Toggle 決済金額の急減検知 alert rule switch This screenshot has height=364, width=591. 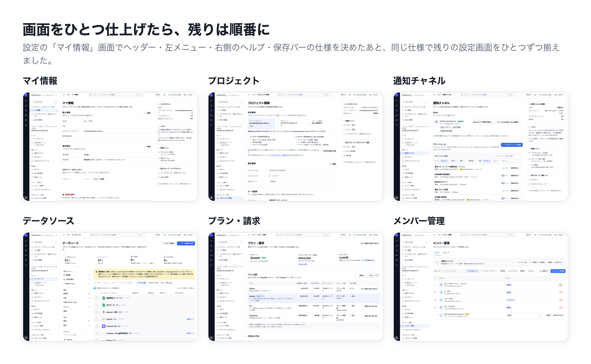point(503,175)
